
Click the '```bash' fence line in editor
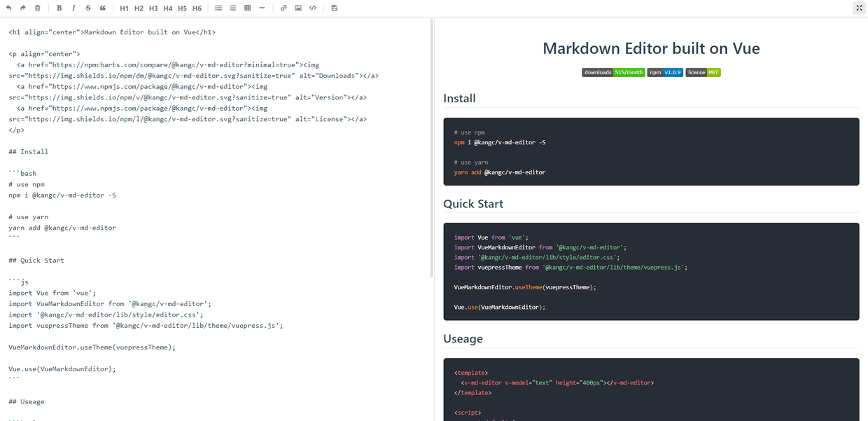coord(22,173)
